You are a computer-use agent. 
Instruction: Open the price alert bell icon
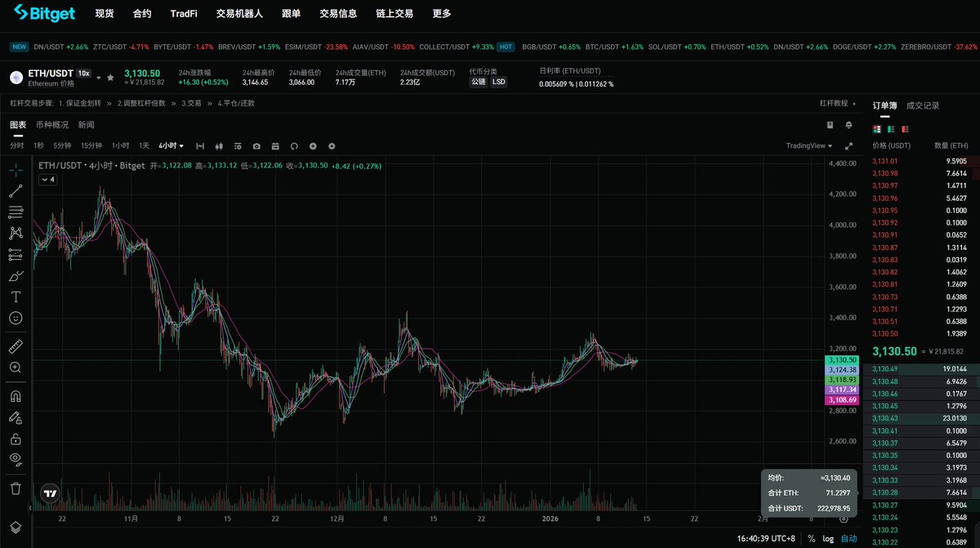849,125
